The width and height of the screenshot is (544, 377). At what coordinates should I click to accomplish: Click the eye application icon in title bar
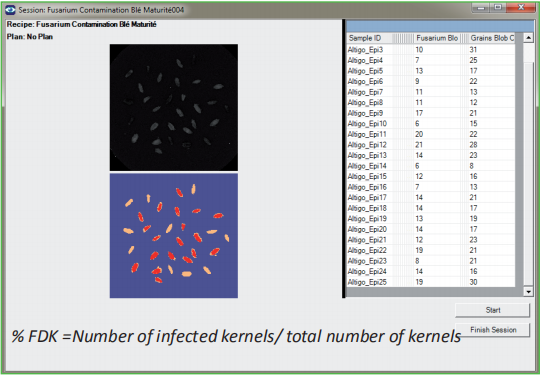[x=10, y=10]
